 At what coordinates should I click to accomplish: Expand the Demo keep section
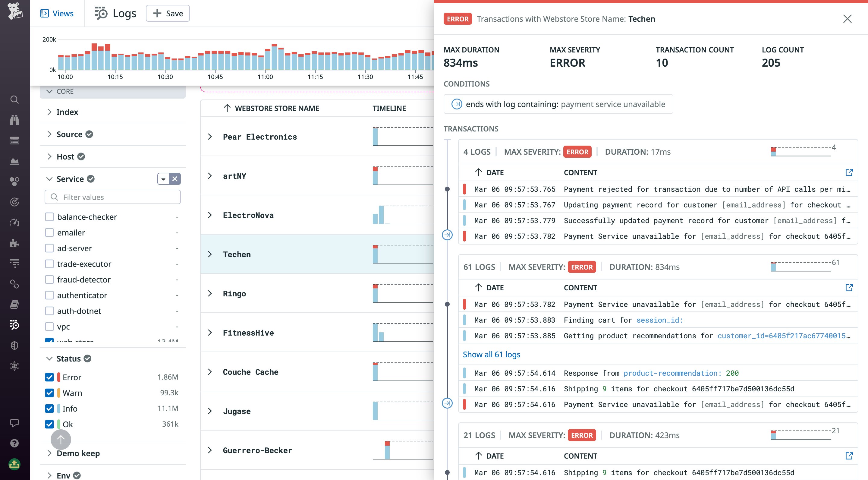(x=49, y=453)
